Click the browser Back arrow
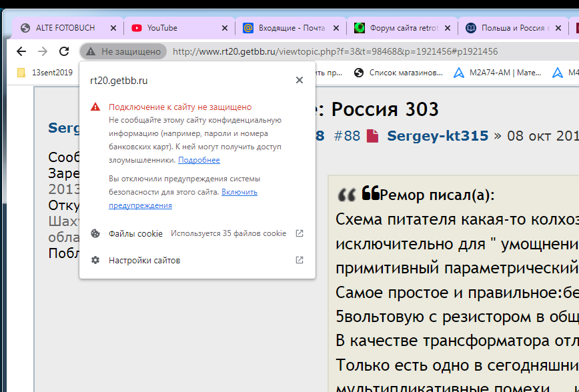The image size is (579, 392). pos(21,51)
